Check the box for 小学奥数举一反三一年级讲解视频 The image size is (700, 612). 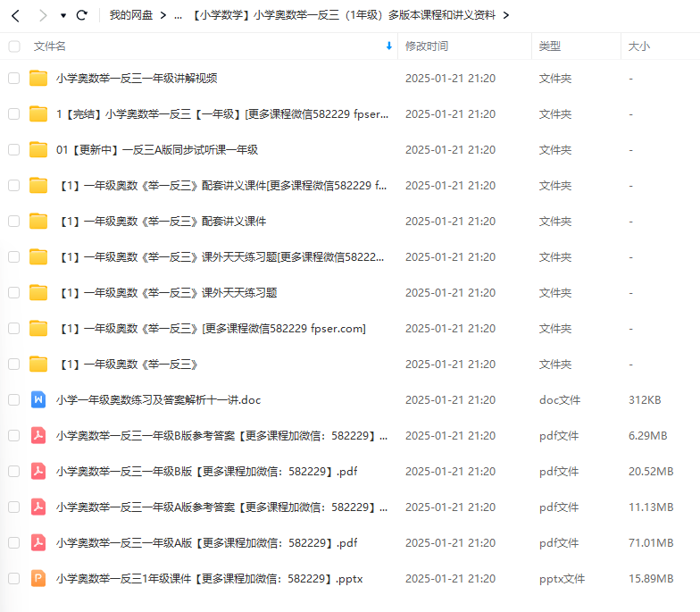tap(14, 79)
